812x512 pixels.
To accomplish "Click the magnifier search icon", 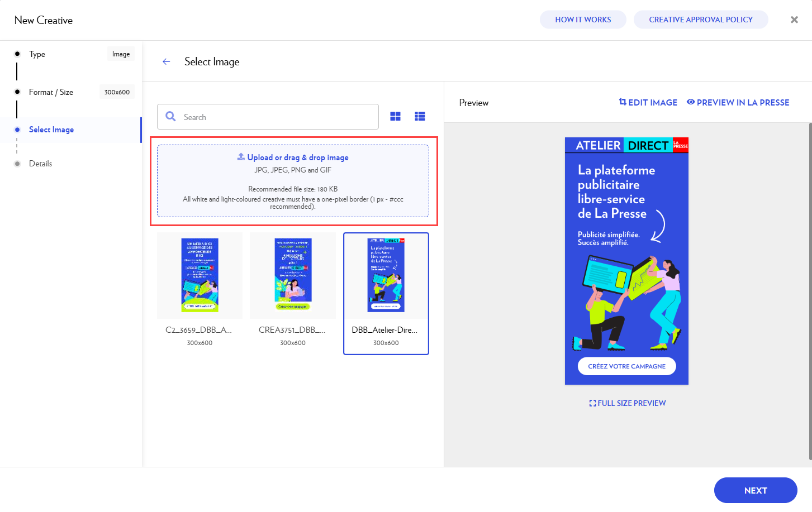I will [170, 117].
